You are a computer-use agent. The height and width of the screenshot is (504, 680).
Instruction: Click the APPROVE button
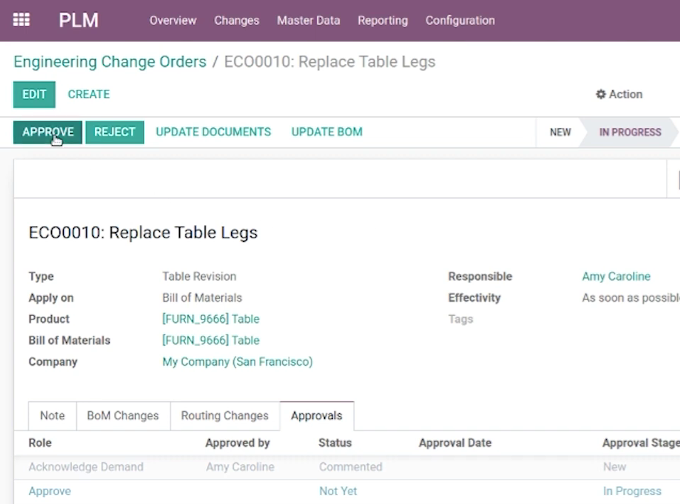(48, 132)
